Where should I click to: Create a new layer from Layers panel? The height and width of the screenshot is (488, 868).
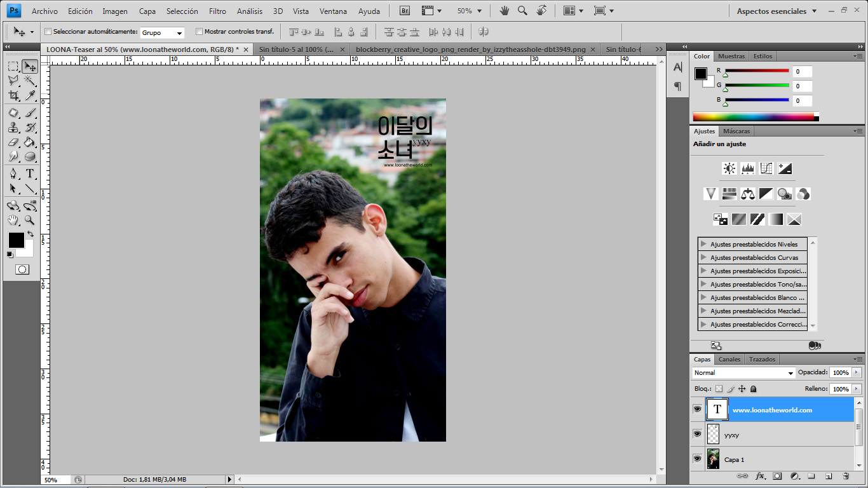(829, 476)
